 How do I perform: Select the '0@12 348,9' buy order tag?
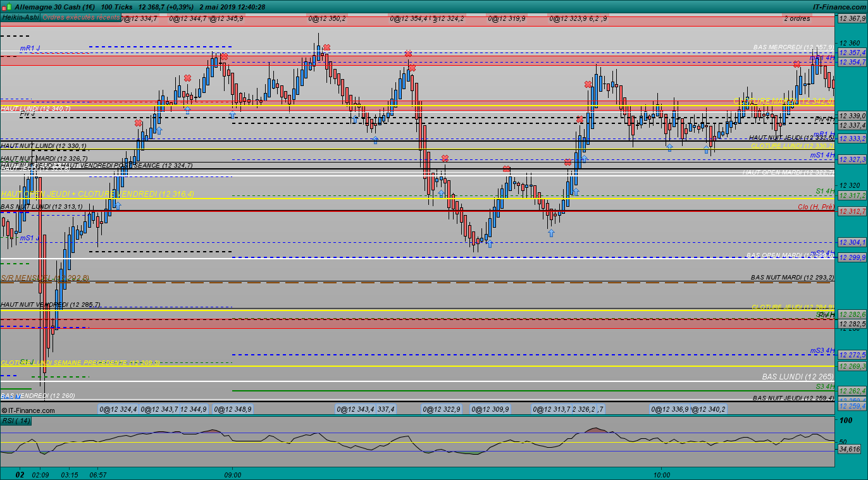point(232,409)
